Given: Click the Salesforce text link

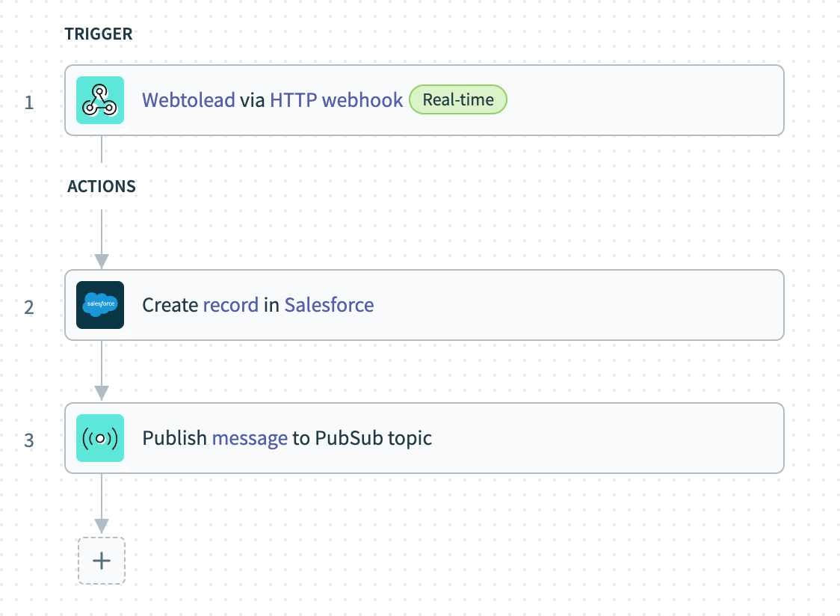Looking at the screenshot, I should [x=329, y=305].
